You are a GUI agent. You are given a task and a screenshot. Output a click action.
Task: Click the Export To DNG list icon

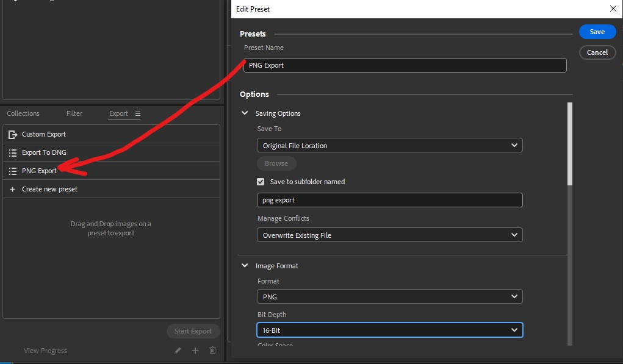(x=12, y=152)
